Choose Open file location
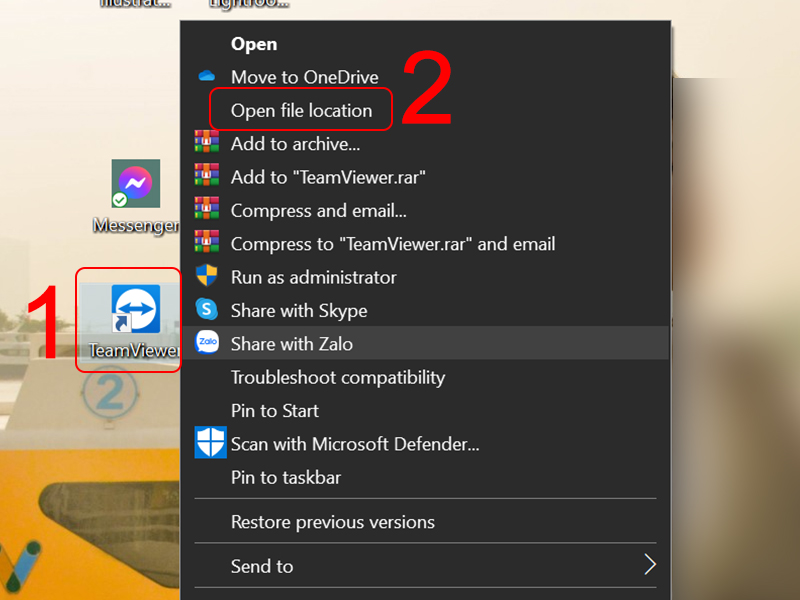The height and width of the screenshot is (600, 800). (x=300, y=110)
